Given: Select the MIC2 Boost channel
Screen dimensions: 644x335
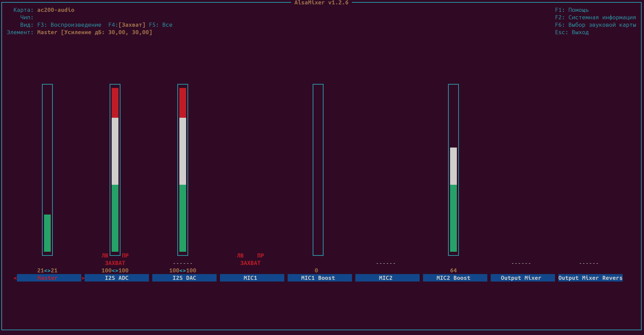Looking at the screenshot, I should (x=455, y=278).
